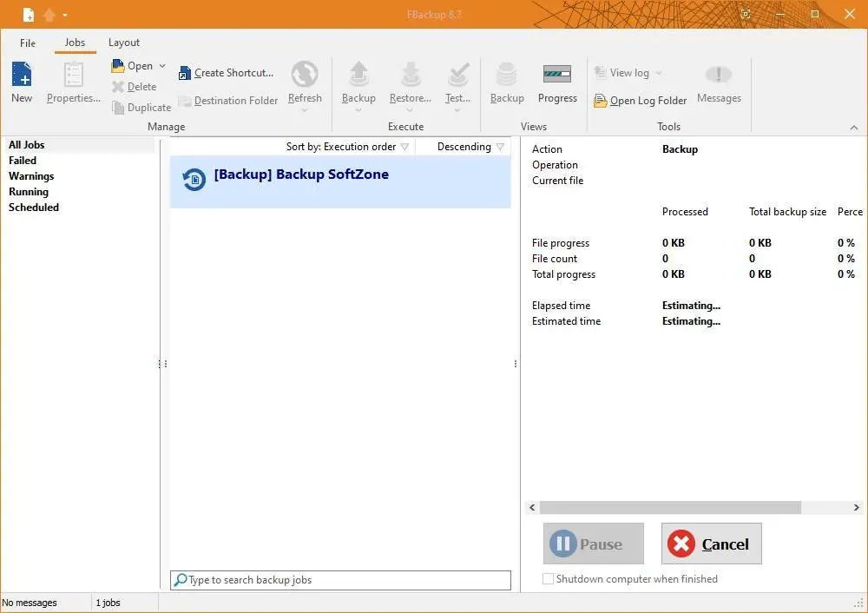
Task: Open the Messages tool
Action: click(719, 76)
